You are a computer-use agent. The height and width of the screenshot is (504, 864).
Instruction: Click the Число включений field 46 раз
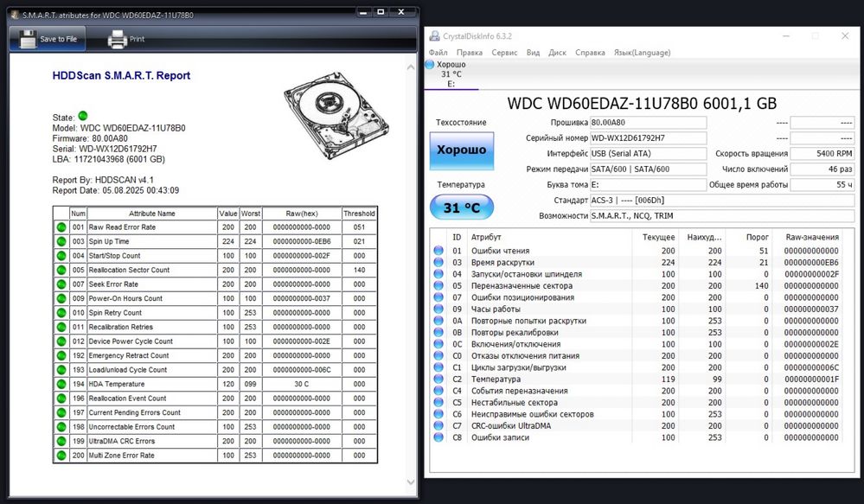click(822, 169)
